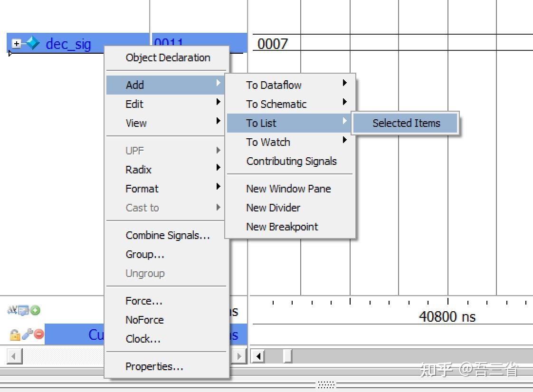Choose Group... in the context menu
Image resolution: width=533 pixels, height=392 pixels.
click(166, 254)
